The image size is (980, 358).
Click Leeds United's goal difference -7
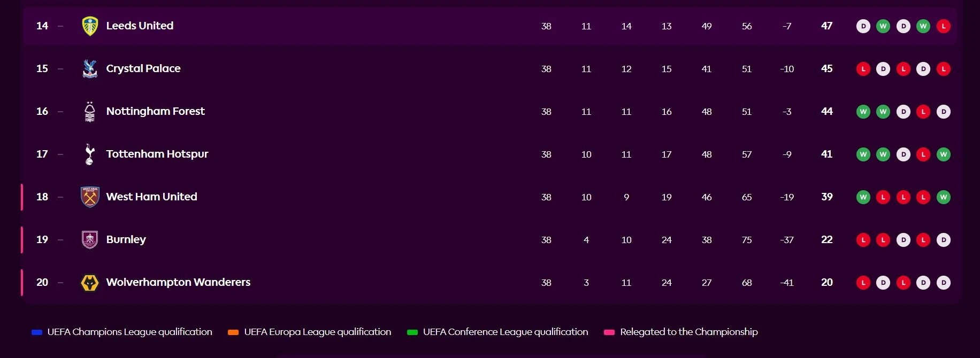click(x=787, y=26)
